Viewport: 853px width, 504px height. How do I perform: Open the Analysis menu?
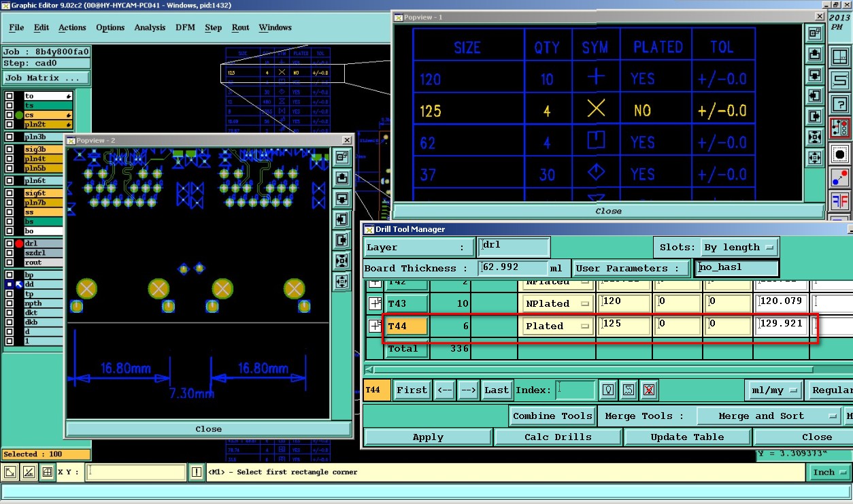[x=150, y=28]
